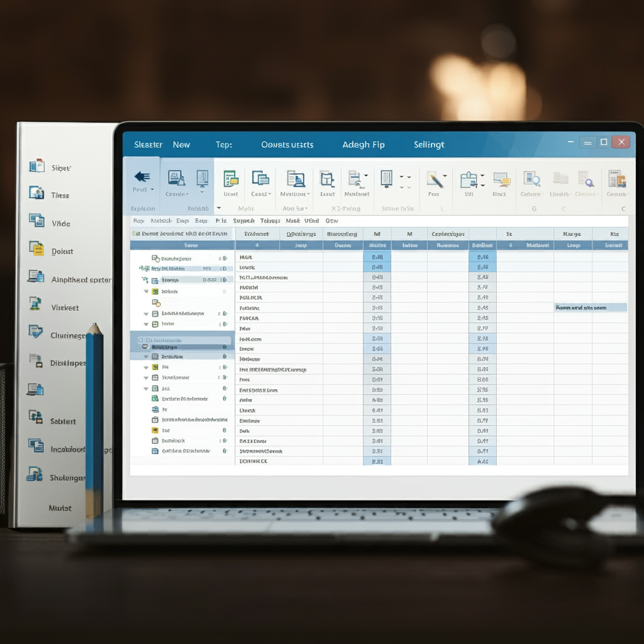Select Vilde in the left sidebar
644x644 pixels.
[x=61, y=223]
